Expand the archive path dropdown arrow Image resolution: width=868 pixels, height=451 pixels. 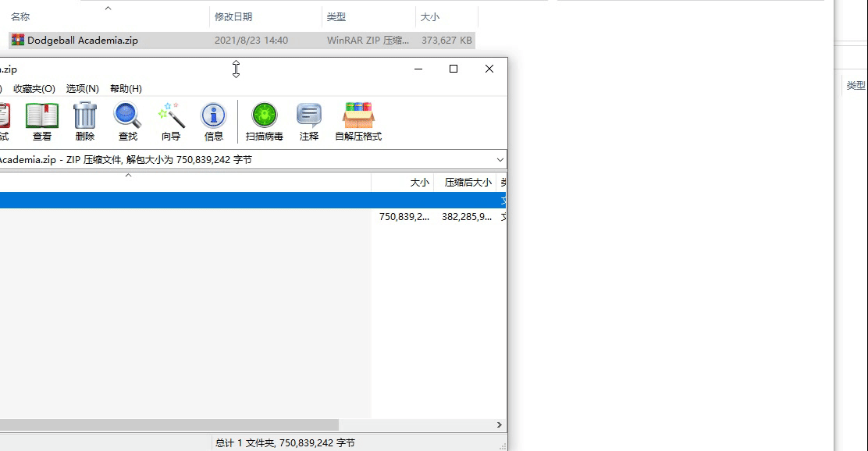tap(500, 160)
